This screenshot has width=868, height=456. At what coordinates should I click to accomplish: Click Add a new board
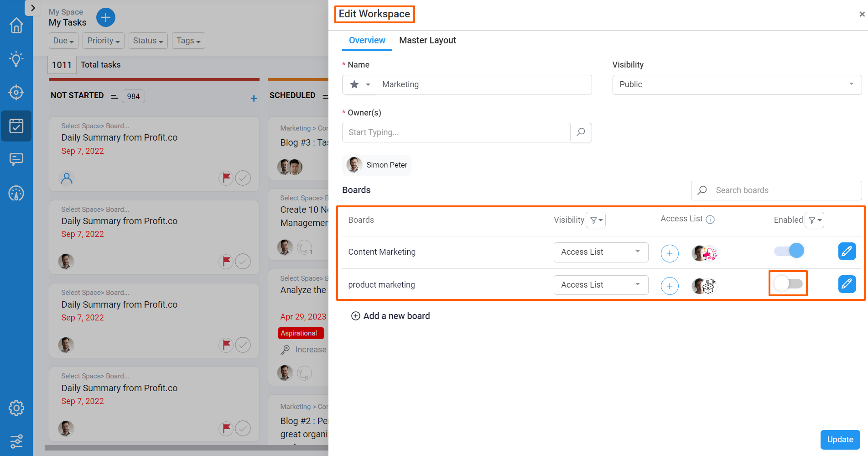[x=390, y=316]
